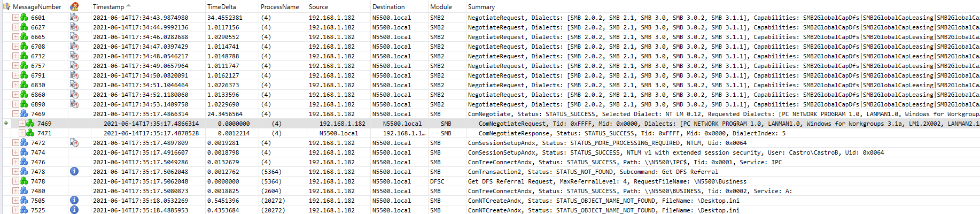Click the green message icon of row 6665
The width and height of the screenshot is (980, 214).
click(x=24, y=37)
